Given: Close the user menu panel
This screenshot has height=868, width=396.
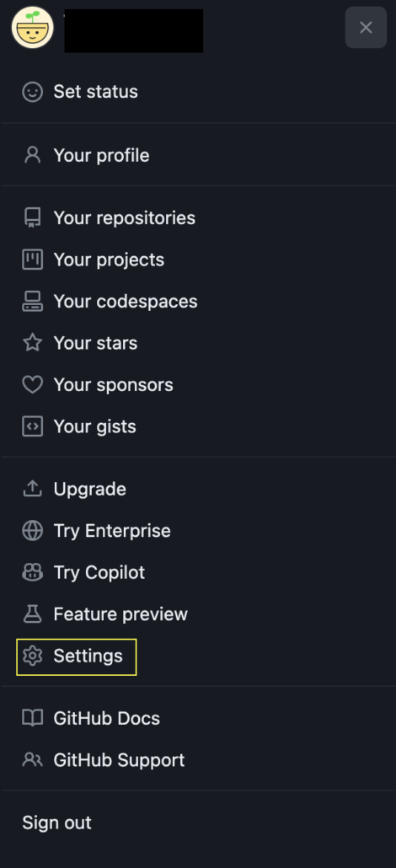Looking at the screenshot, I should pos(366,28).
